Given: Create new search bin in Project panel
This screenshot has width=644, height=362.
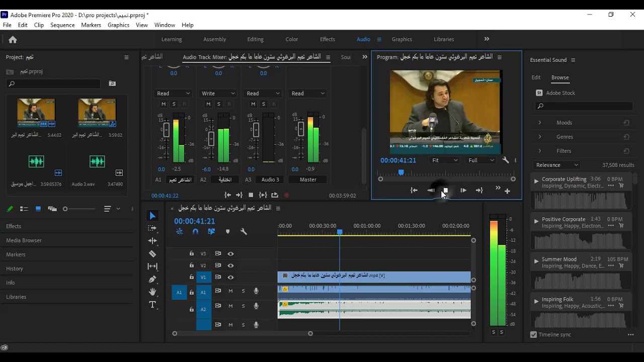Looking at the screenshot, I should point(112,84).
